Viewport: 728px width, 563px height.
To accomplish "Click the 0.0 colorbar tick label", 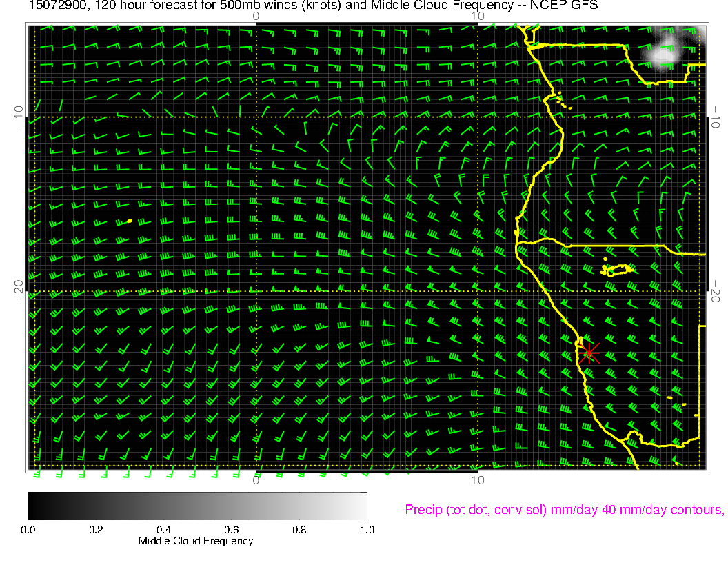I will tap(28, 530).
